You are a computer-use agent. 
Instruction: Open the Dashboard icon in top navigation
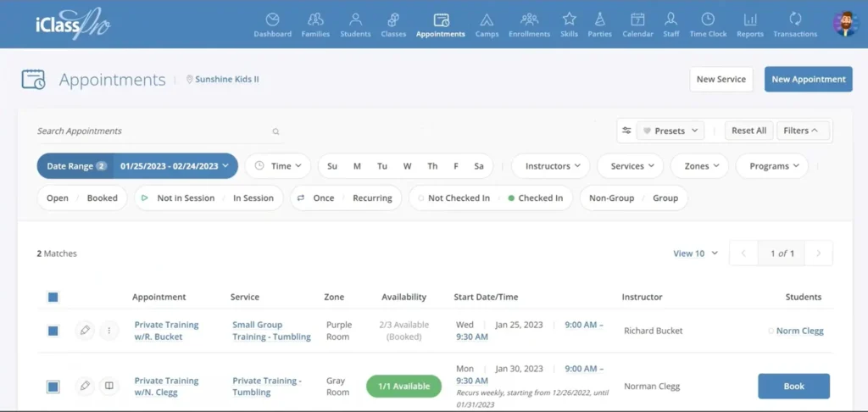tap(272, 20)
